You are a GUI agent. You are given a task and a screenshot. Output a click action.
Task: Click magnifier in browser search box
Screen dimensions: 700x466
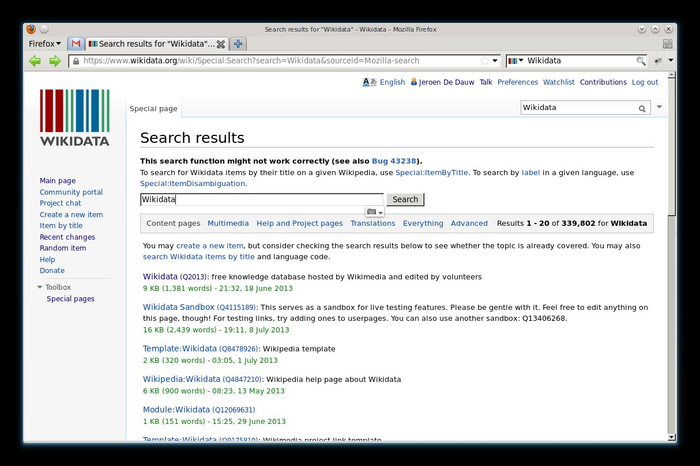coord(641,61)
